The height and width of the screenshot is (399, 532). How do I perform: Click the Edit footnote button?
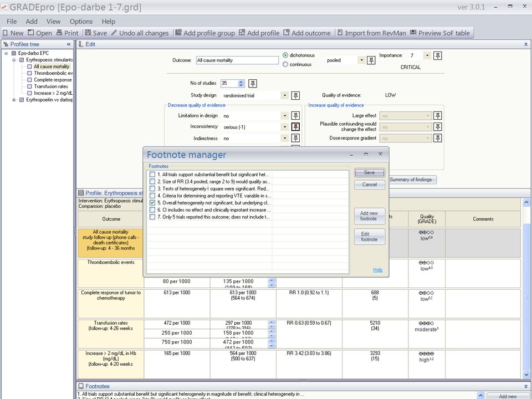[x=370, y=237]
